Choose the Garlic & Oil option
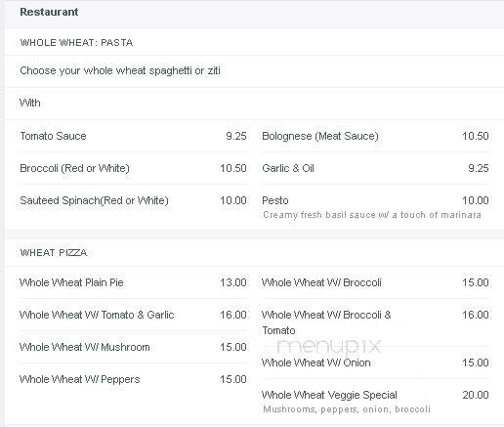Screen dimensions: 504x427 288,168
